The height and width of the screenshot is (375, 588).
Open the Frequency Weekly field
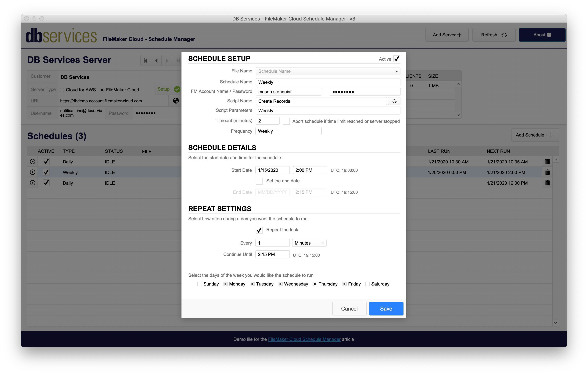pos(288,131)
